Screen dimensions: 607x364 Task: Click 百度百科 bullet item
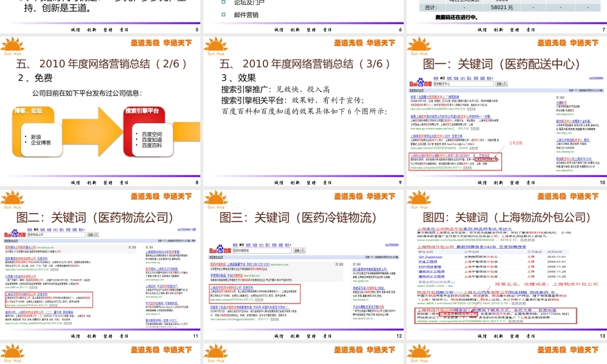pyautogui.click(x=152, y=146)
